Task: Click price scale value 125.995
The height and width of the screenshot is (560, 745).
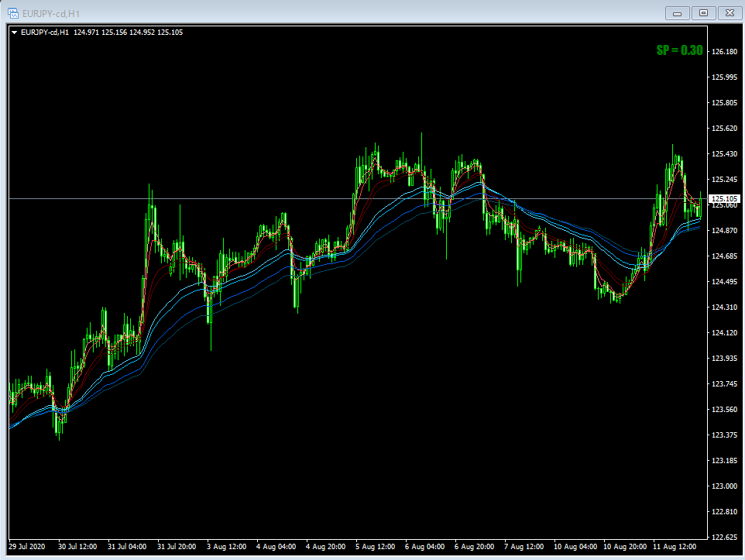Action: [x=725, y=77]
